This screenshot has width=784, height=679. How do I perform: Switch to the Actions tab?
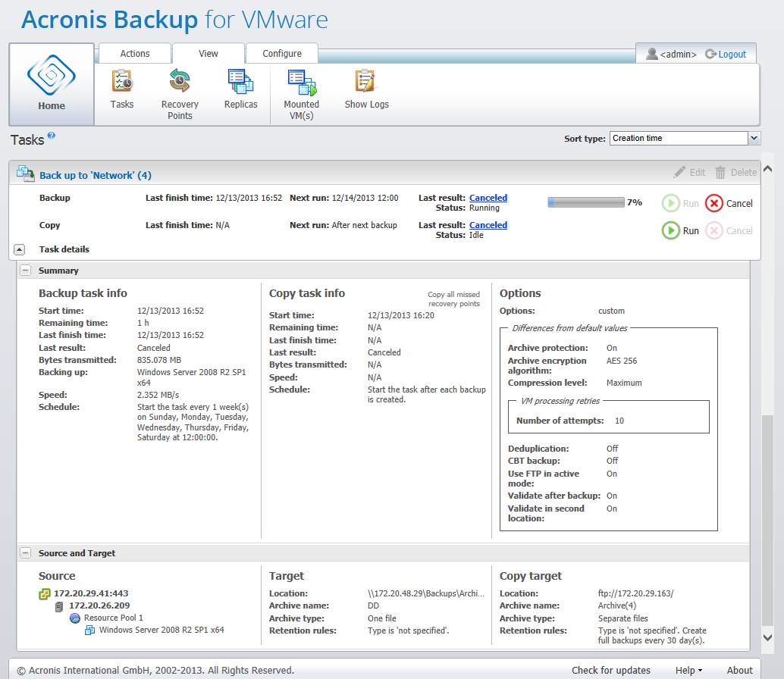click(x=135, y=54)
